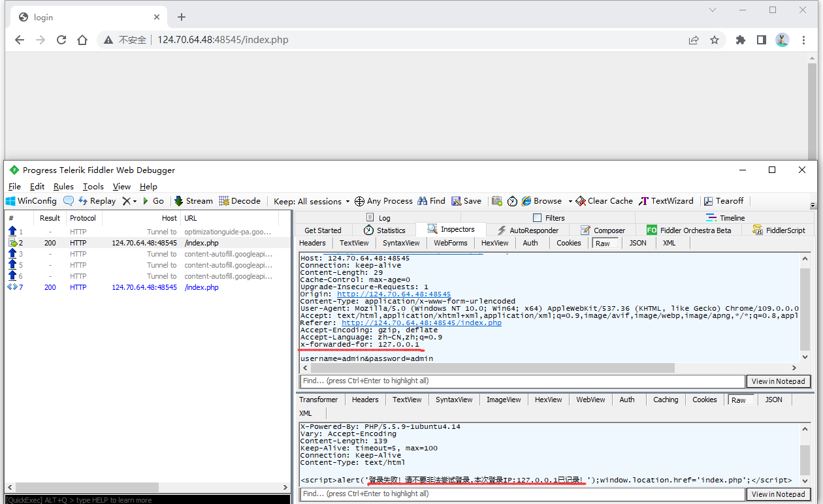The width and height of the screenshot is (823, 504).
Task: Click Chrome's home button
Action: click(82, 40)
